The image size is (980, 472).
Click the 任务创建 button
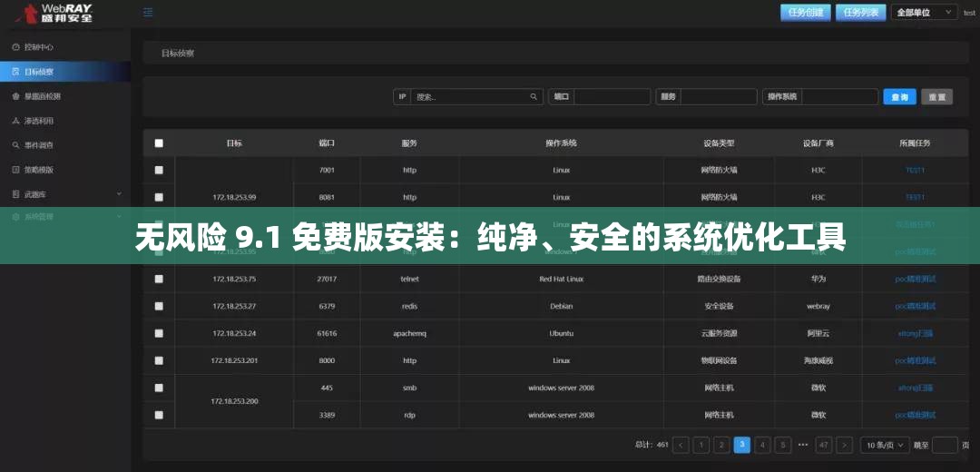(x=806, y=13)
